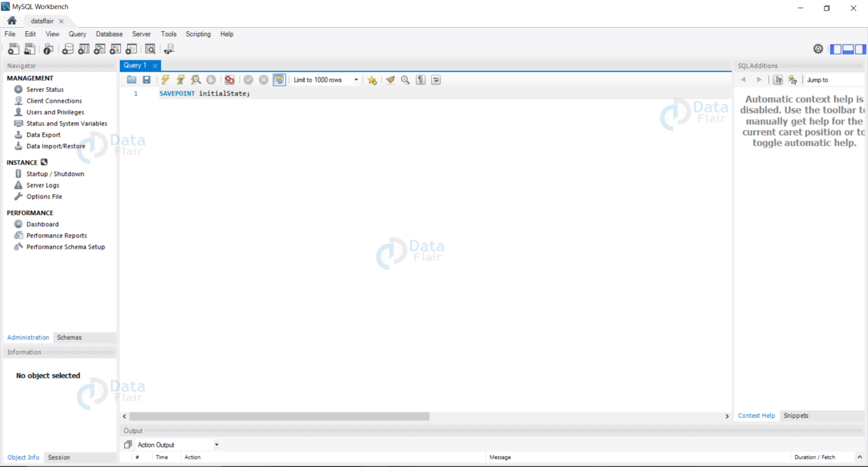Open script file folder icon in query toolbar

[x=132, y=80]
